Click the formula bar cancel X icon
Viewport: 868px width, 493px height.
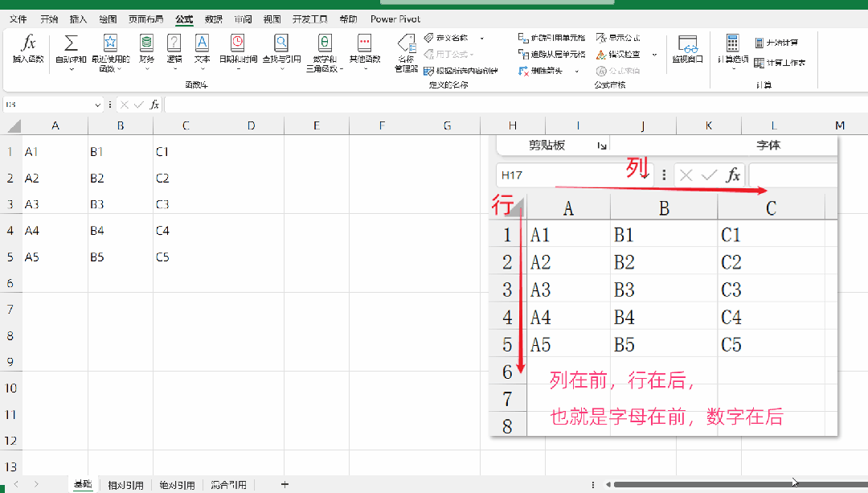point(125,105)
